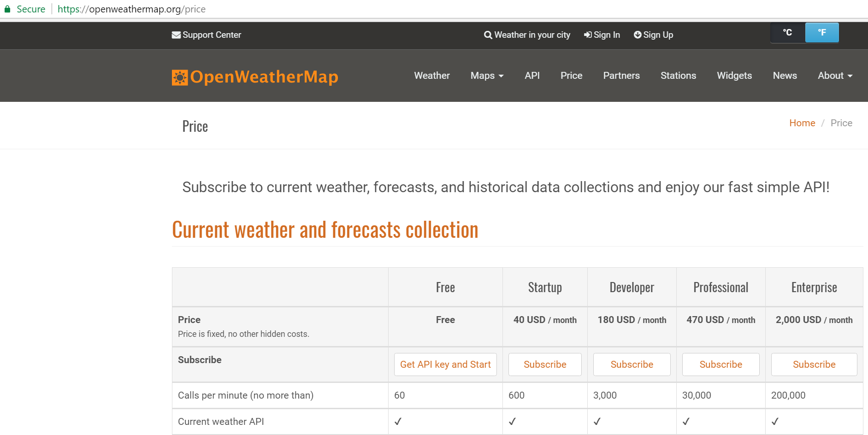Click the 2,000 USD / month price
868x435 pixels.
point(814,320)
